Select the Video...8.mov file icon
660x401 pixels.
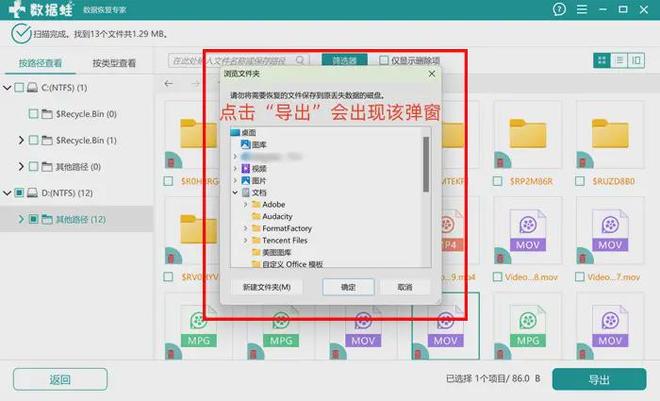[527, 231]
